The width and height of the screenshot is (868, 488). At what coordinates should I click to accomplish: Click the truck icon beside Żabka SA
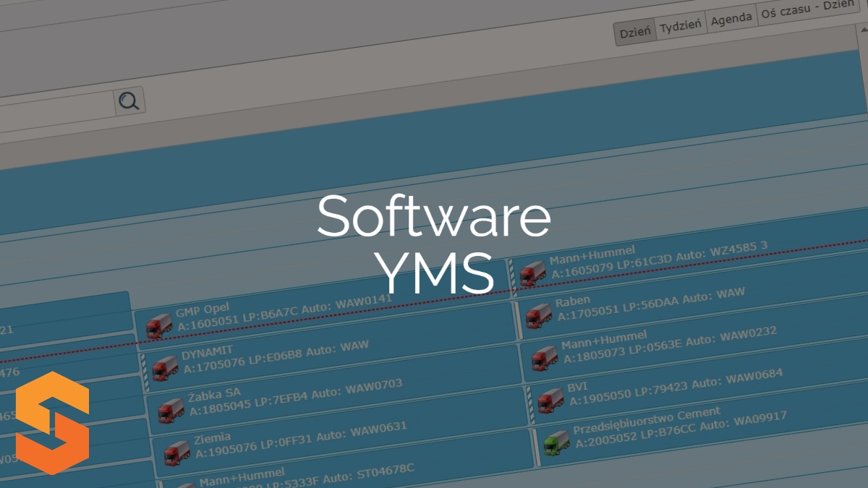tap(171, 410)
